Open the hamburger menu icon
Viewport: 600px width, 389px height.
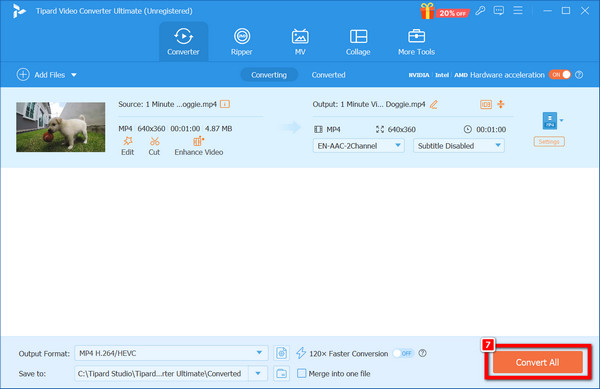pyautogui.click(x=518, y=10)
